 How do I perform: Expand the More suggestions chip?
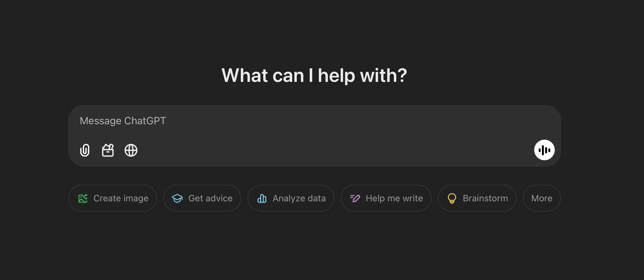pyautogui.click(x=542, y=198)
